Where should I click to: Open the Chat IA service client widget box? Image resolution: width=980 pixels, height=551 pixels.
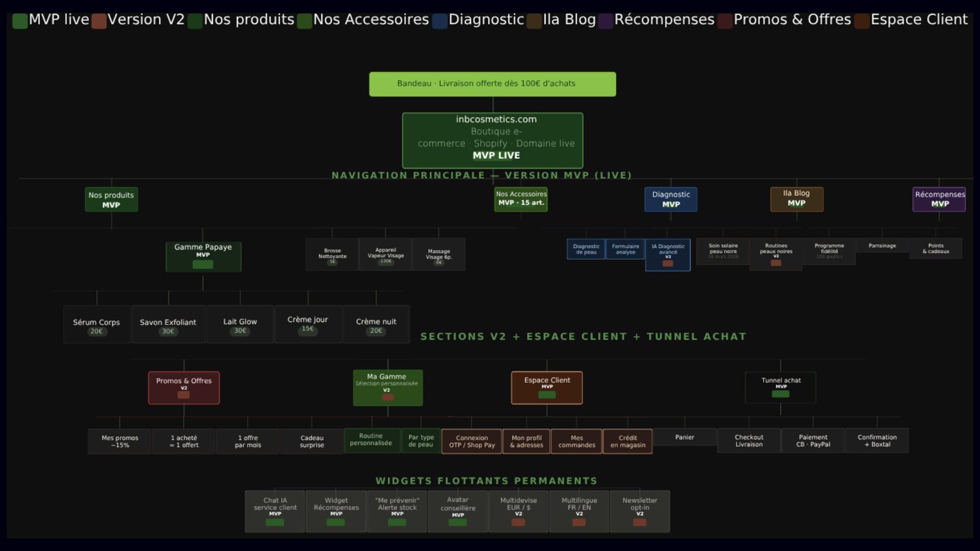click(275, 512)
